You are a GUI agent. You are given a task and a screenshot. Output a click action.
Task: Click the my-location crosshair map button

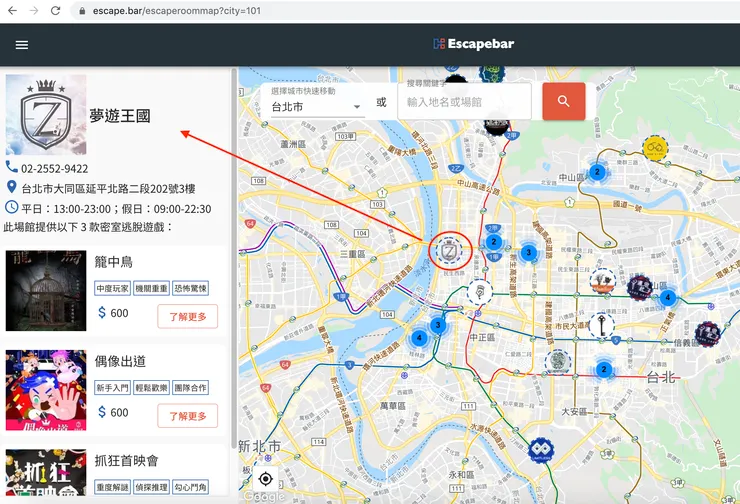pyautogui.click(x=266, y=479)
